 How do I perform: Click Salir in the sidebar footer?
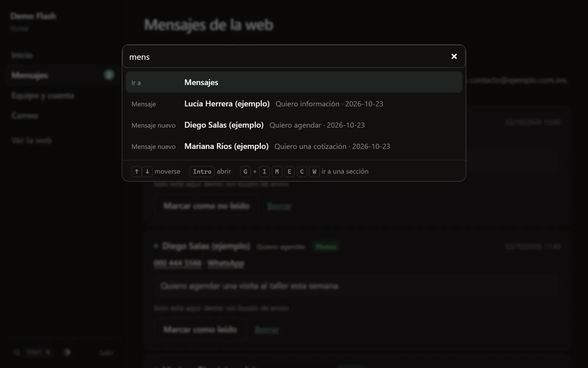pyautogui.click(x=106, y=353)
